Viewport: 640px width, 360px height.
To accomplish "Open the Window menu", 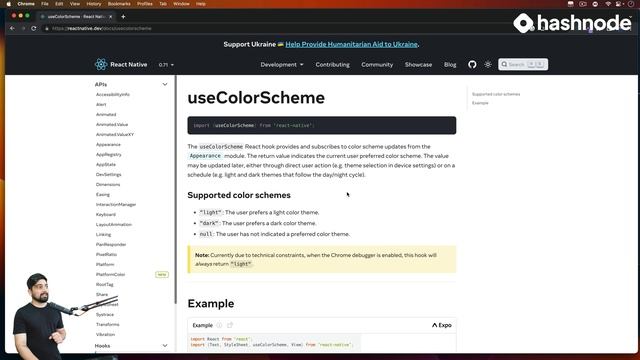I will coord(181,4).
